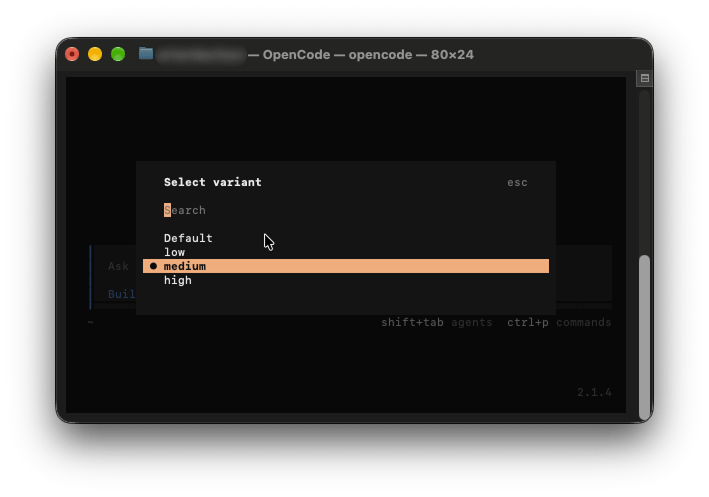
Task: Click the shift+tab agents hint
Action: point(436,322)
